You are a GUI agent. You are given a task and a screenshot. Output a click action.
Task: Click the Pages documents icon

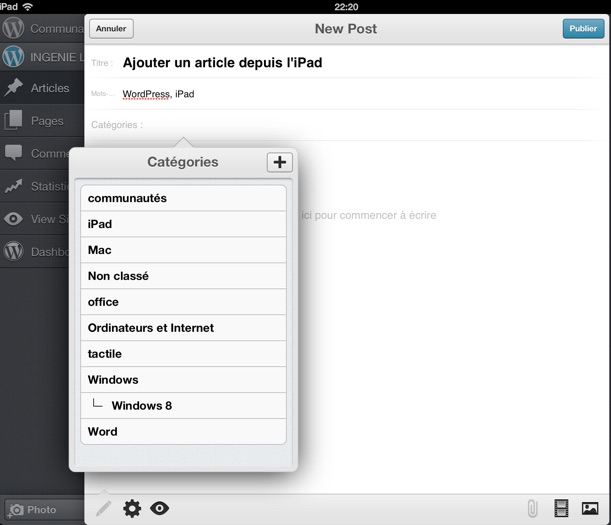pos(14,120)
